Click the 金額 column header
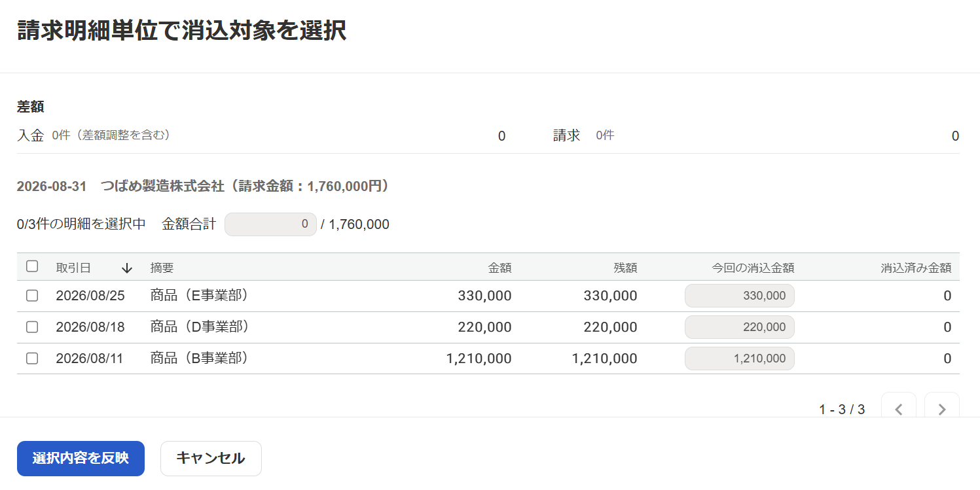Viewport: 980px width, 490px height. [500, 268]
